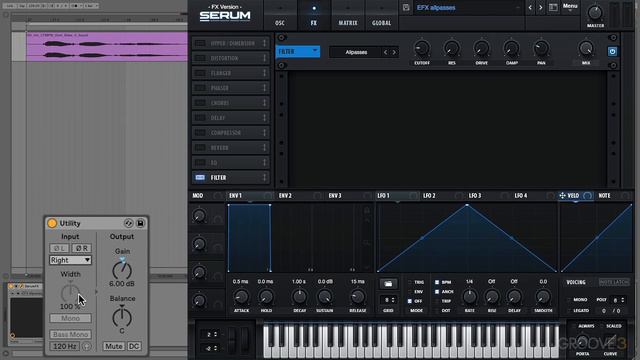Click the Bass Mono audition headphone icon
The width and height of the screenshot is (640, 360).
(87, 347)
